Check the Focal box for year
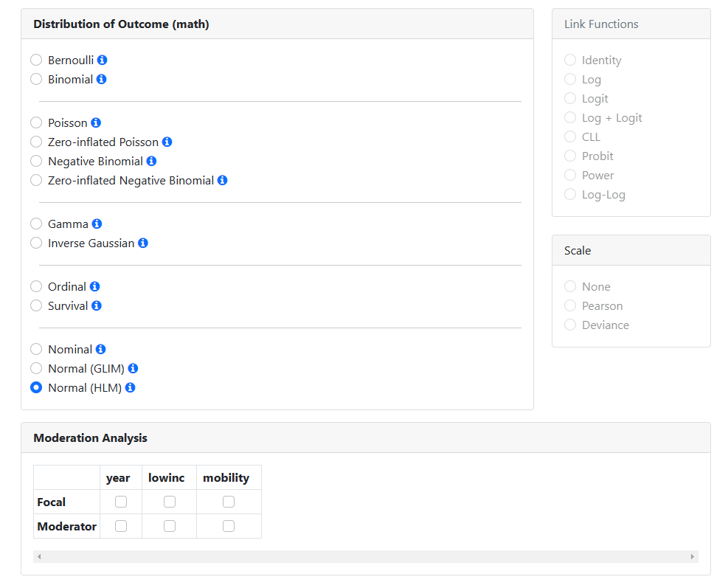The width and height of the screenshot is (728, 588). pyautogui.click(x=121, y=502)
